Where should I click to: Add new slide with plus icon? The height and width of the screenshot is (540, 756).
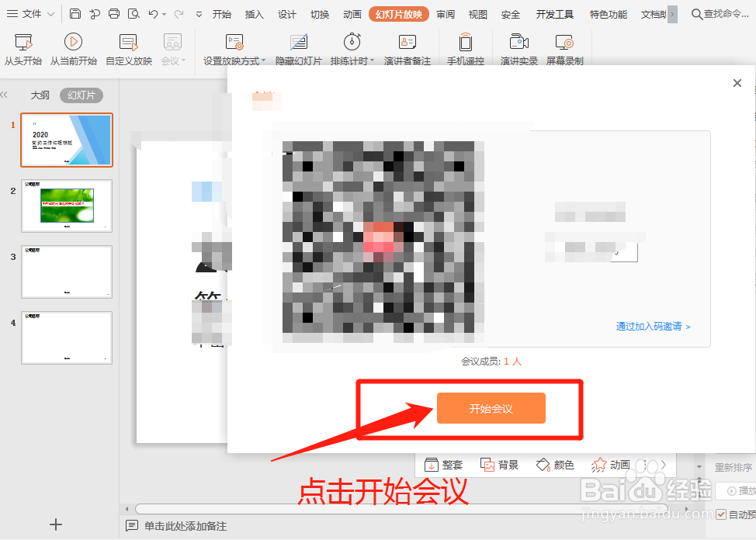(56, 524)
